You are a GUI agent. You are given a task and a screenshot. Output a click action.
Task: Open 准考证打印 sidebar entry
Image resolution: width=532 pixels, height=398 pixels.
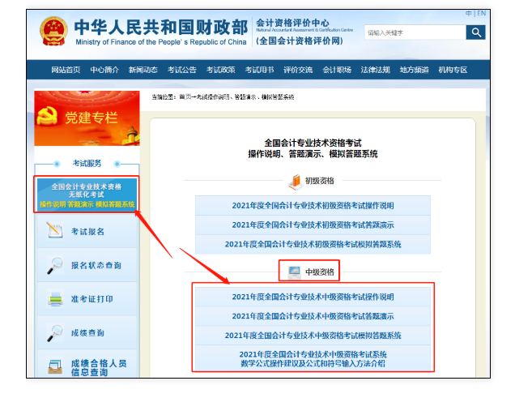click(x=87, y=299)
